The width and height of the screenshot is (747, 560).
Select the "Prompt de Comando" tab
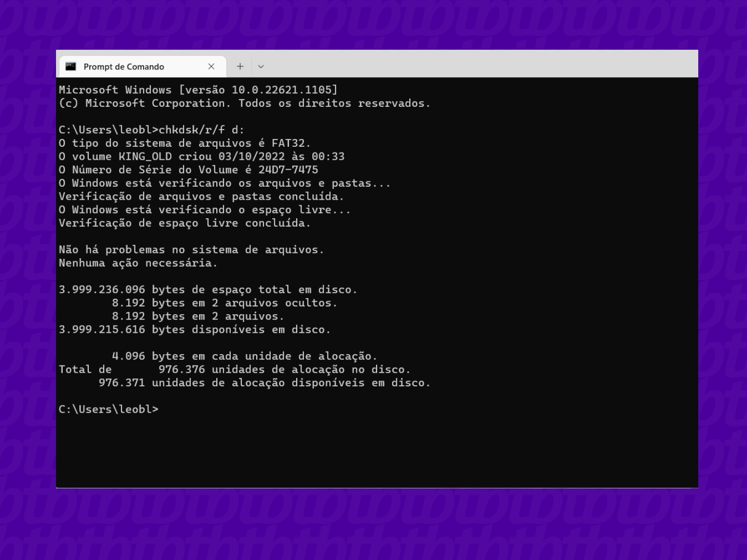pyautogui.click(x=123, y=66)
